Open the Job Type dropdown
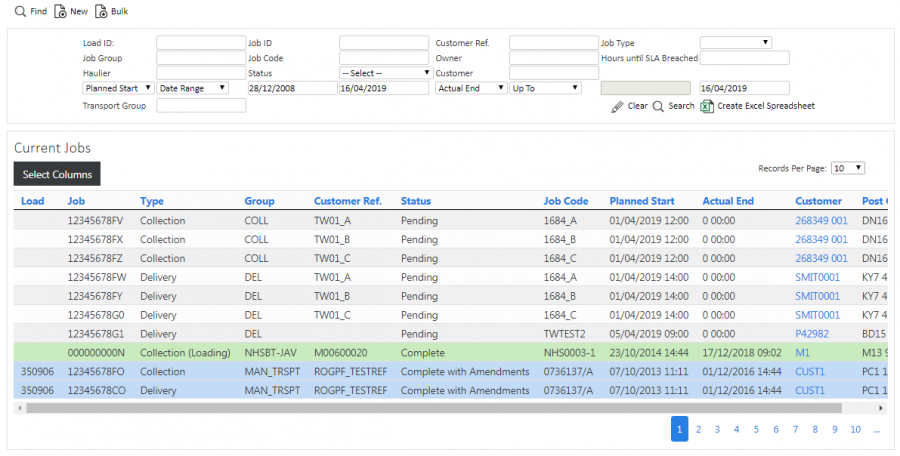Image resolution: width=900 pixels, height=456 pixels. [735, 42]
